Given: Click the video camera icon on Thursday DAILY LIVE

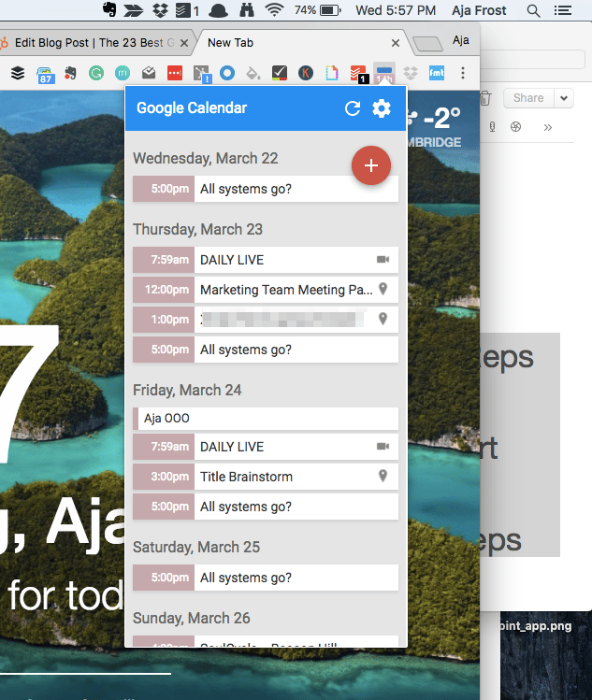Looking at the screenshot, I should pyautogui.click(x=383, y=260).
